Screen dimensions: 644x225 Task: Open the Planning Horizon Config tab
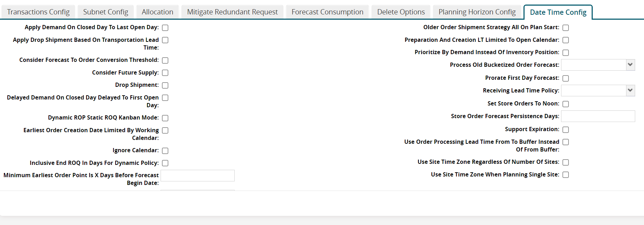coord(477,12)
